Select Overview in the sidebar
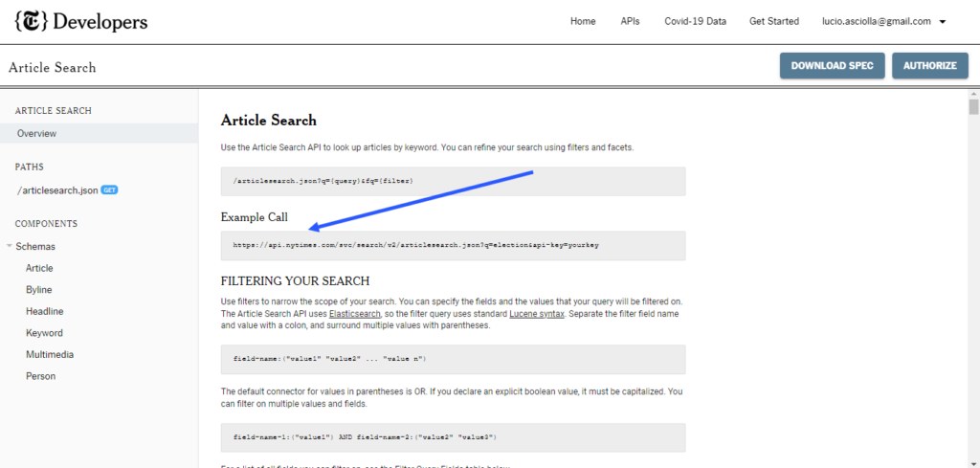This screenshot has height=468, width=980. 36,134
